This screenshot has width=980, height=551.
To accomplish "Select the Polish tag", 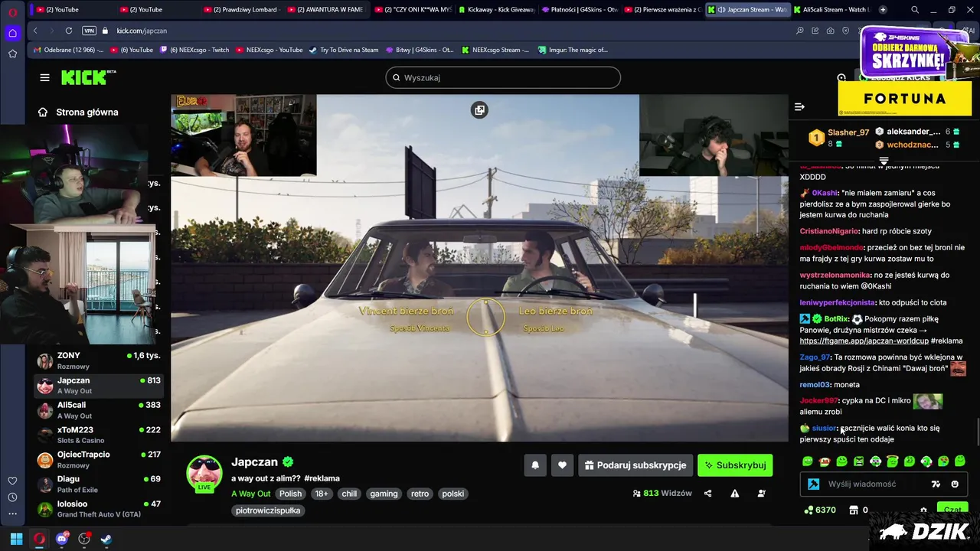I will (290, 494).
